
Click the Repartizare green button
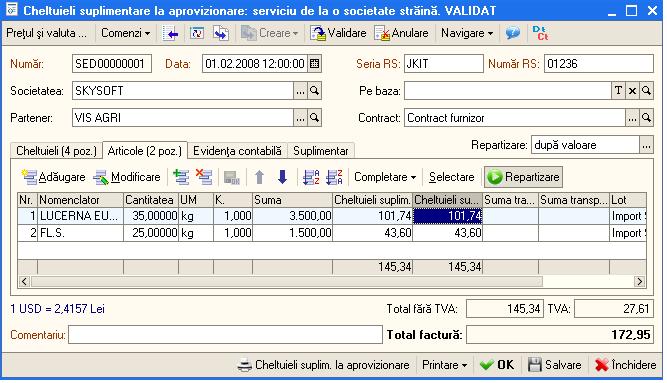tap(523, 177)
